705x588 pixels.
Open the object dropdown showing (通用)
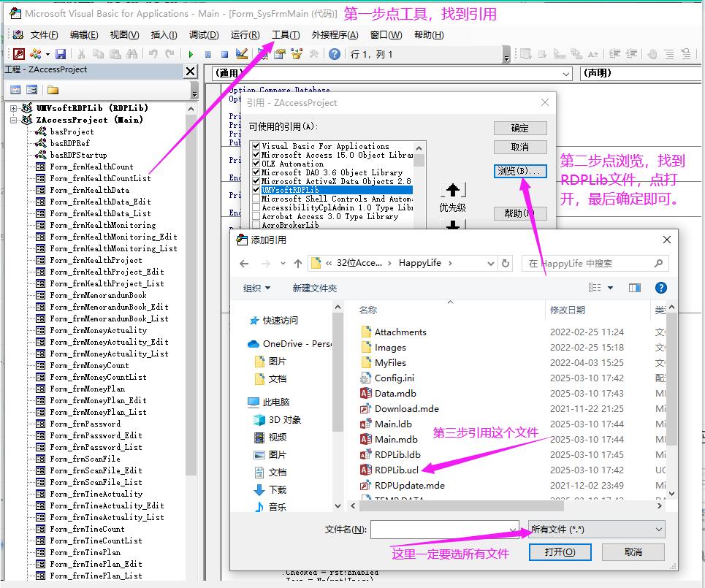(566, 74)
